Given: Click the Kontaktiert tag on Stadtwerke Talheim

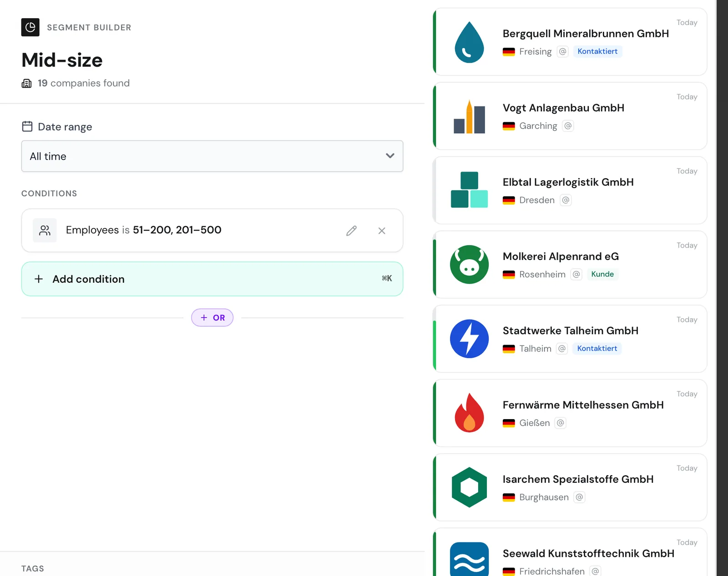Looking at the screenshot, I should [597, 348].
